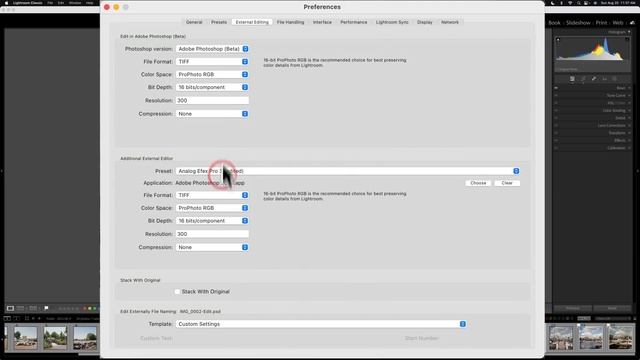Apply the yellow color label in the toolbar
The image size is (640, 360).
pos(90,309)
